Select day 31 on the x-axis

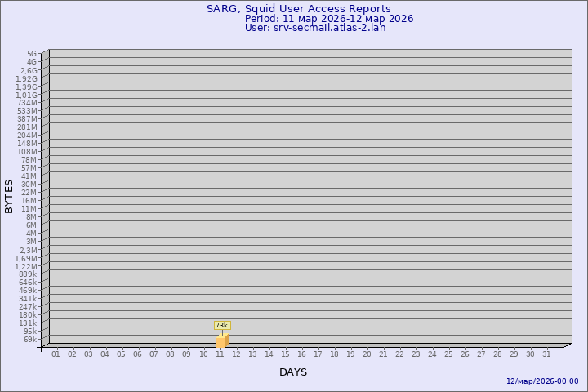(x=546, y=354)
